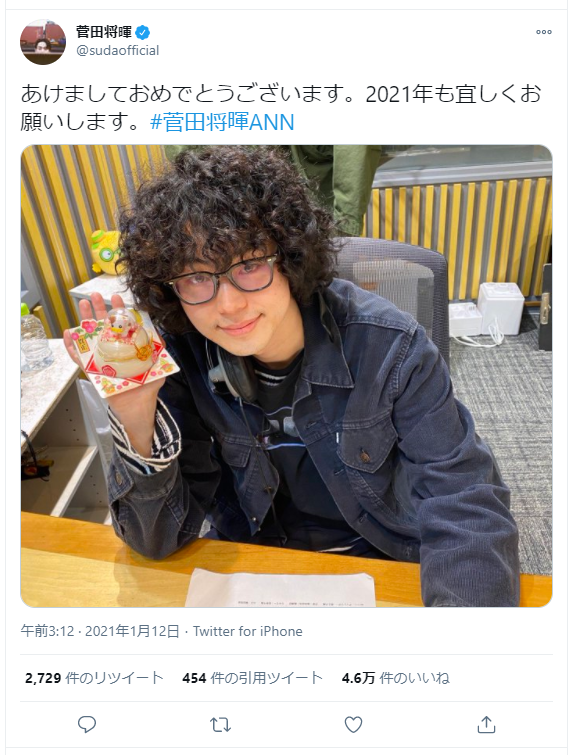Click the blue verified badge
The image size is (575, 755).
click(x=143, y=32)
